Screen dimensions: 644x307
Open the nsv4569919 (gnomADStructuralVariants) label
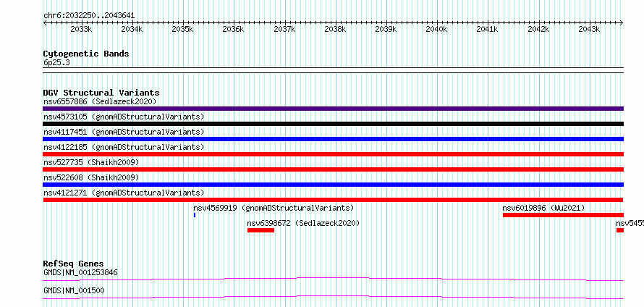point(274,208)
